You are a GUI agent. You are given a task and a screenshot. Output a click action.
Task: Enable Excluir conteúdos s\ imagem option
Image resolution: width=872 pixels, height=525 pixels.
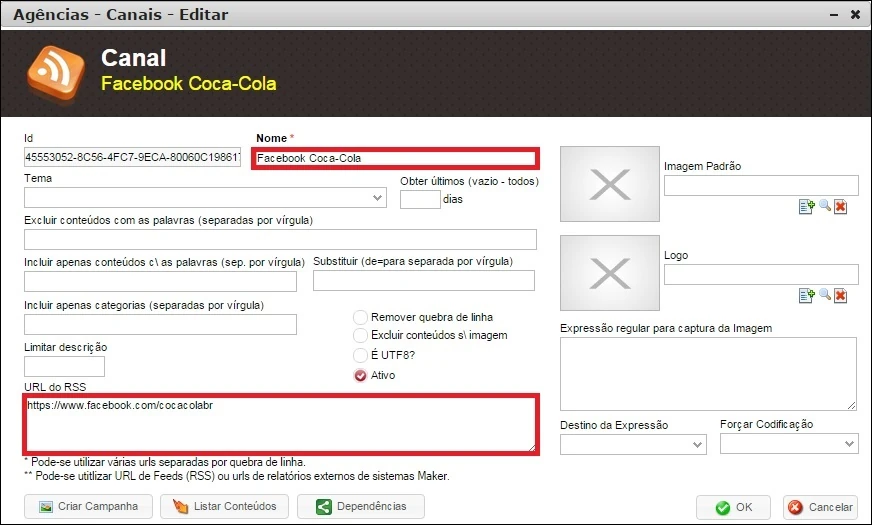pos(360,335)
